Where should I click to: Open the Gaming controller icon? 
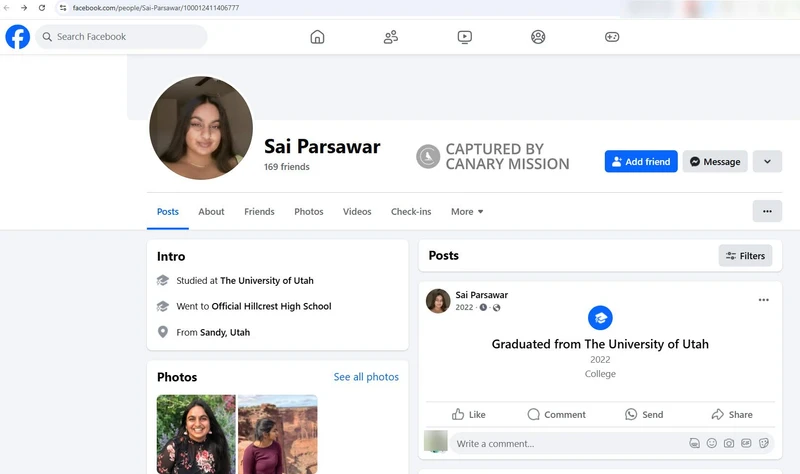coord(612,37)
